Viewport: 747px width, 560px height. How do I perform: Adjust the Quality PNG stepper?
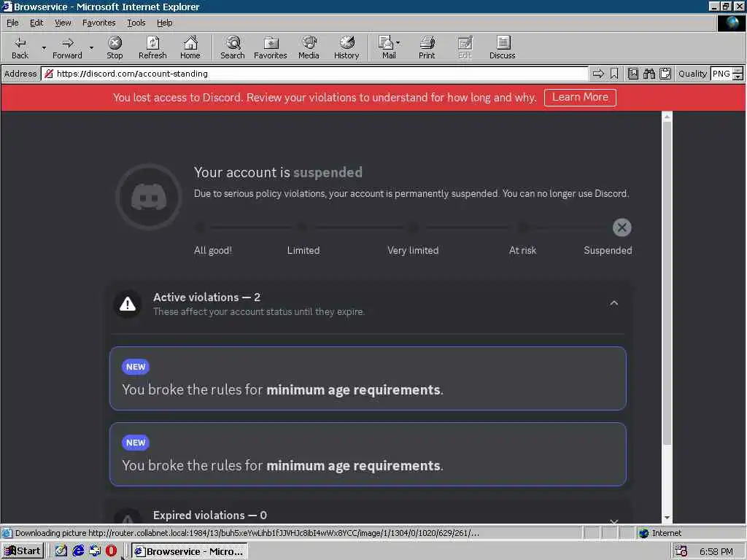click(738, 74)
